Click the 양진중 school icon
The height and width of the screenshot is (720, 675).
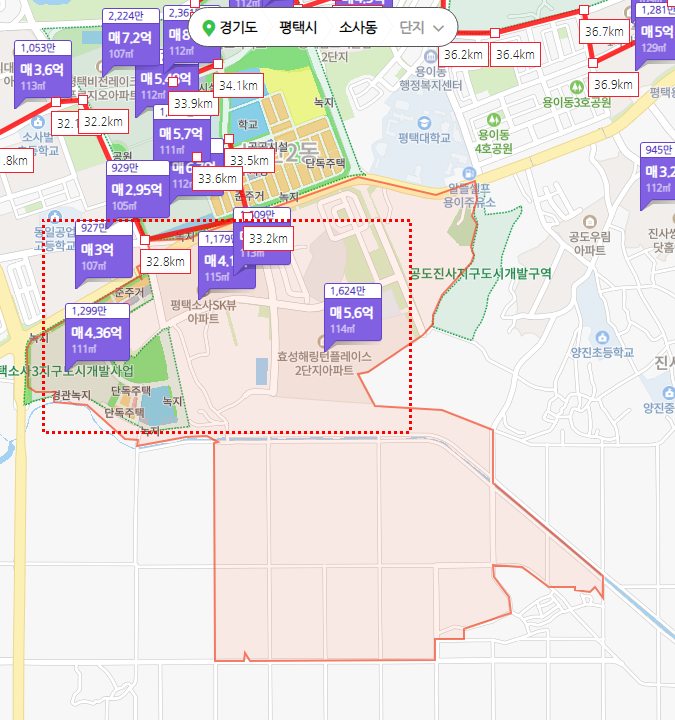[668, 393]
